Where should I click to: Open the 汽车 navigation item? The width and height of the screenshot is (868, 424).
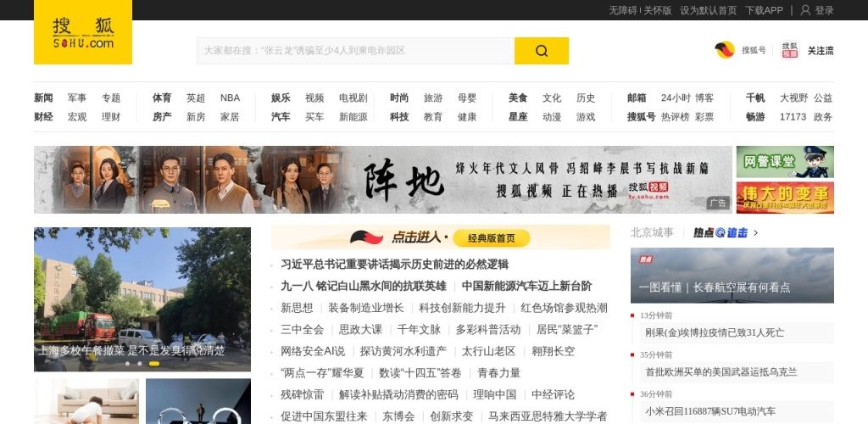coord(281,117)
